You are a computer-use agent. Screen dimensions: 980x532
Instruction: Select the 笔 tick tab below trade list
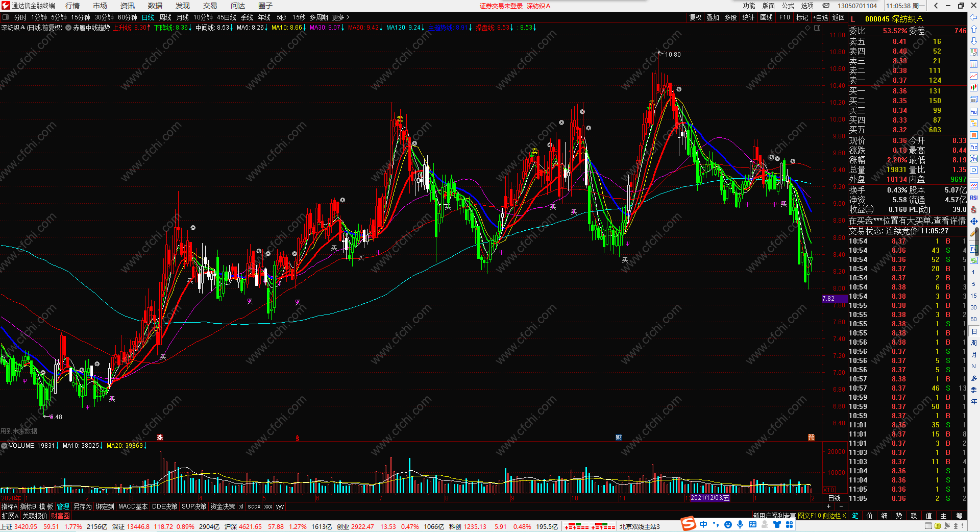(855, 516)
